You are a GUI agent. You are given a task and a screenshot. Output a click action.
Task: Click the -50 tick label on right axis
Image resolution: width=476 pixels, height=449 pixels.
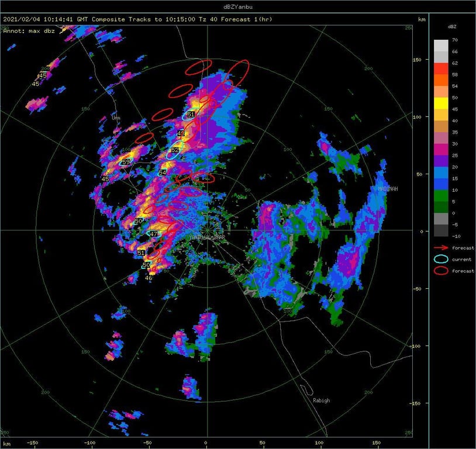pyautogui.click(x=417, y=288)
